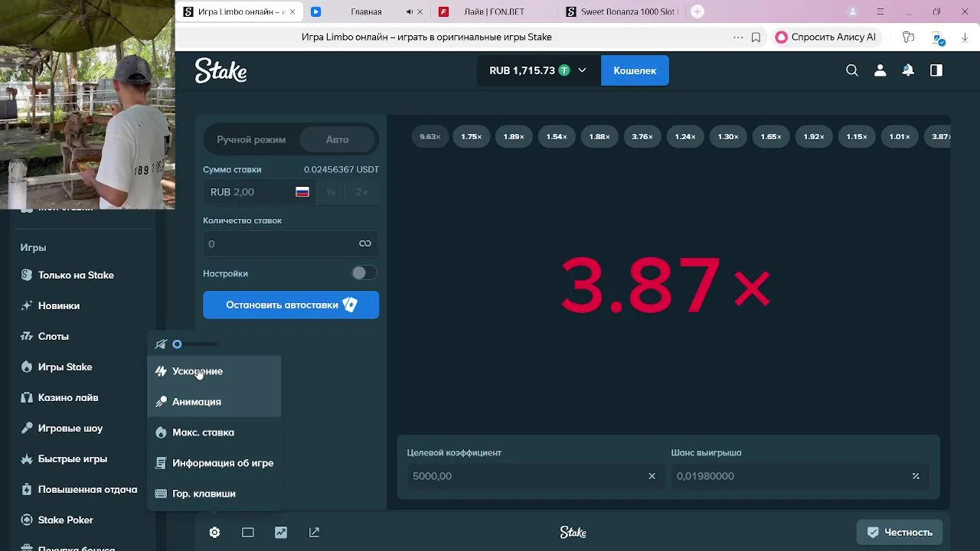980x551 pixels.
Task: Open the browser translate icon
Action: [x=938, y=37]
